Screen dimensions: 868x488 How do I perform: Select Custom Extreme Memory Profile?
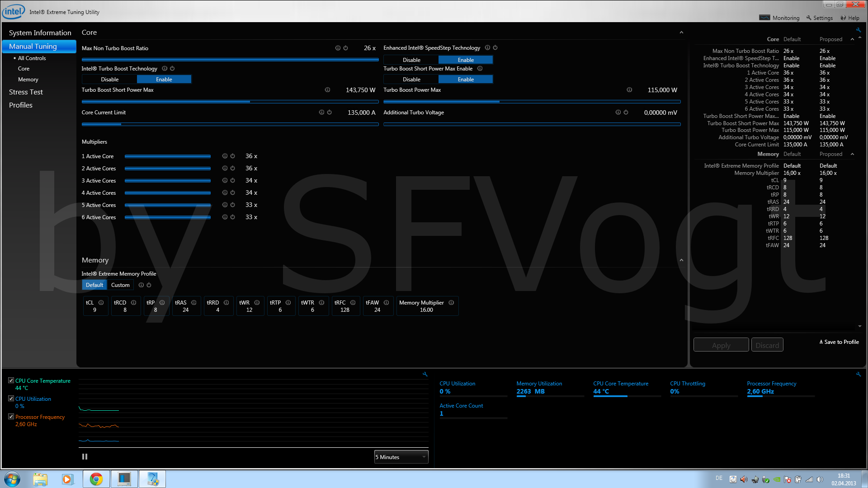point(120,285)
